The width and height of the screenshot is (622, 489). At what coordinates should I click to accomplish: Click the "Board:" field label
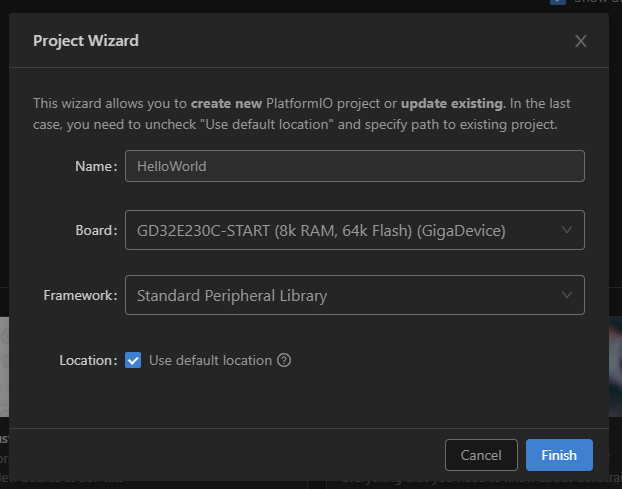tap(96, 231)
